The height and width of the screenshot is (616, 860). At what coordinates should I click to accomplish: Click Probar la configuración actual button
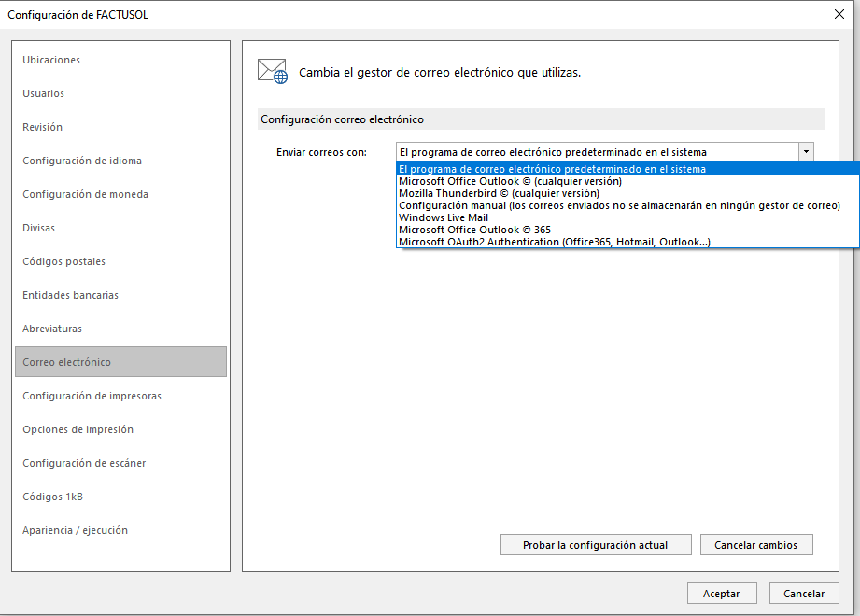(x=596, y=545)
